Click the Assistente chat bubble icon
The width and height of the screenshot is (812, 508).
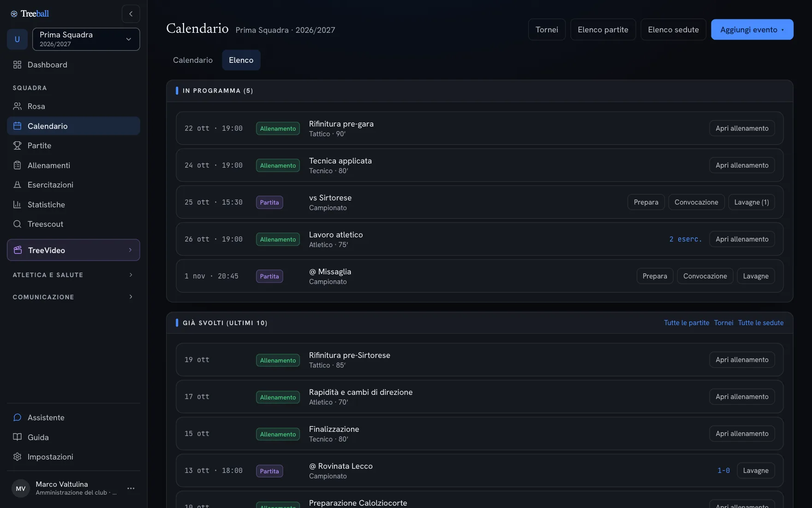point(18,417)
